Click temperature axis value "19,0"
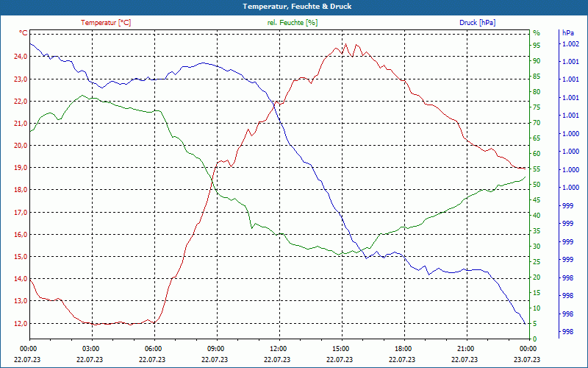This screenshot has height=368, width=588. tap(21, 168)
